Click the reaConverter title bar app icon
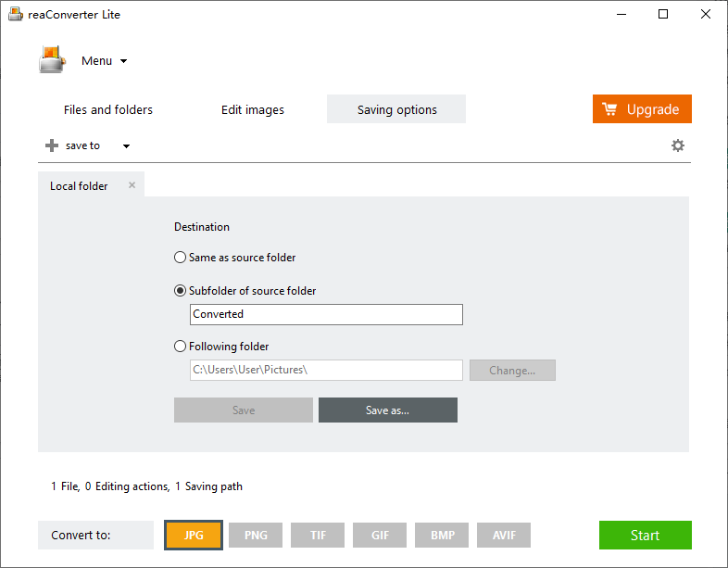Screen dimensions: 728x568 tap(16, 14)
